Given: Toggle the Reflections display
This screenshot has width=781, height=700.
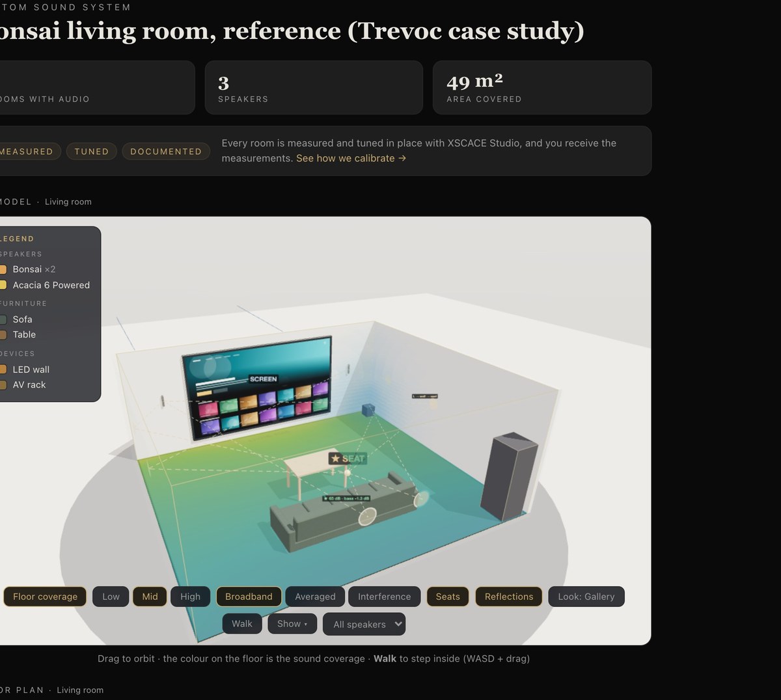Looking at the screenshot, I should tap(509, 597).
